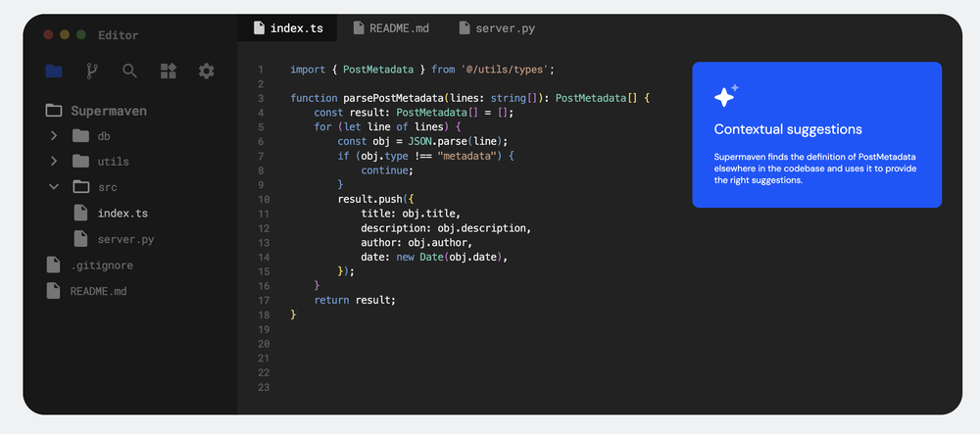Click the Supermaven root folder icon
980x434 pixels.
[x=54, y=111]
